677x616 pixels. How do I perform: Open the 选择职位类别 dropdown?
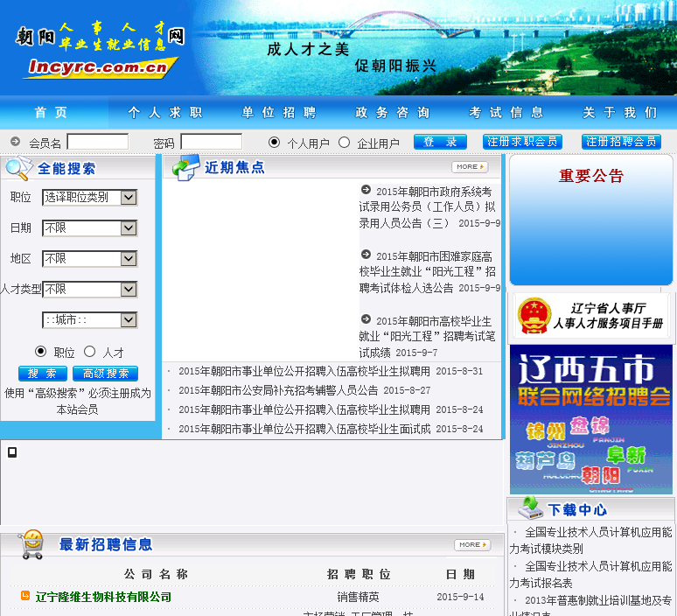click(90, 198)
